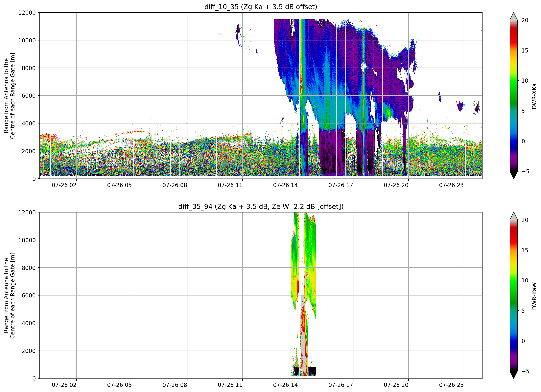The image size is (541, 392).
Task: Click the 07-26 05 tick in bottom plot
Action: 120,385
